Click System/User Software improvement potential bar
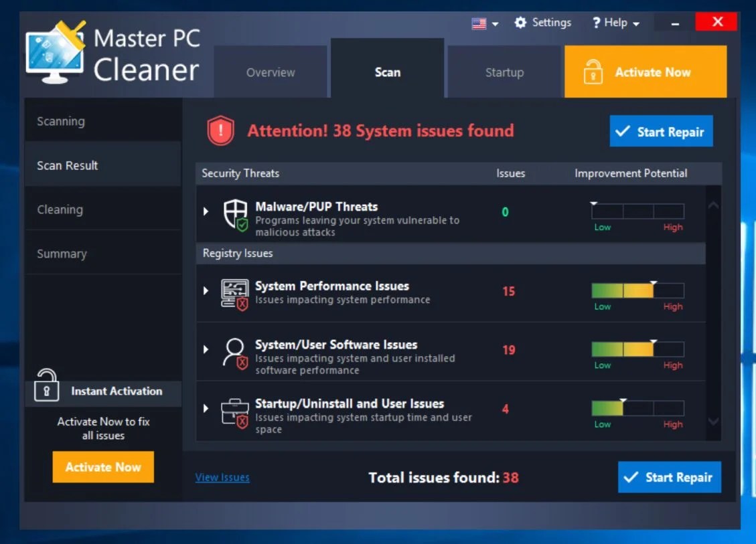This screenshot has height=544, width=756. pyautogui.click(x=637, y=349)
